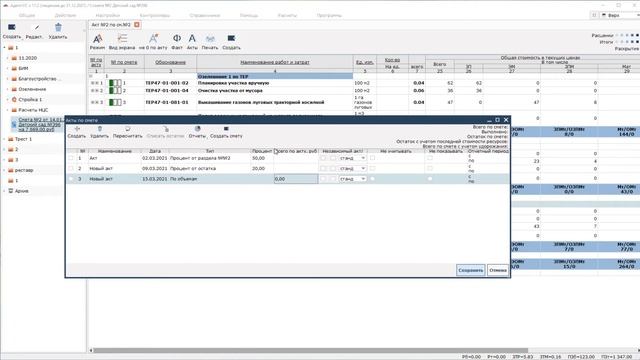The image size is (640, 360).
Task: Collapse the top-level '1' tree node
Action: 4,48
